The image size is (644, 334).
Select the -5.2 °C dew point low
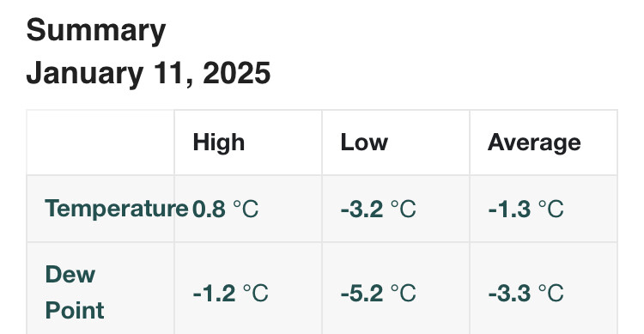point(379,294)
